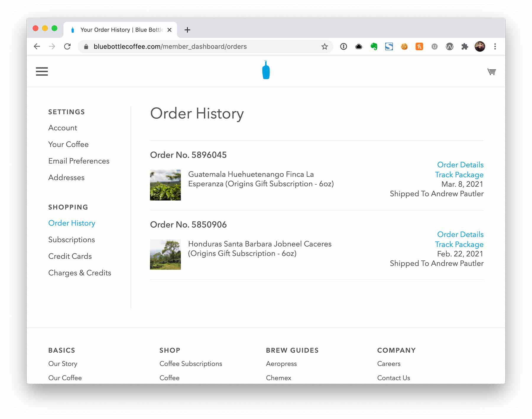Maximize window with the green button
This screenshot has height=419, width=532.
[x=54, y=28]
